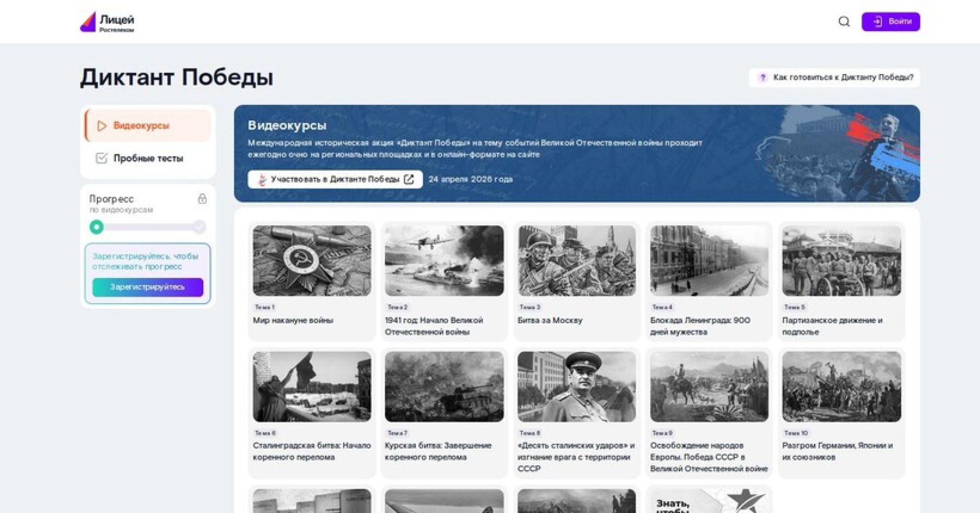The height and width of the screenshot is (513, 980).
Task: Click the question mark help icon
Action: [x=763, y=78]
